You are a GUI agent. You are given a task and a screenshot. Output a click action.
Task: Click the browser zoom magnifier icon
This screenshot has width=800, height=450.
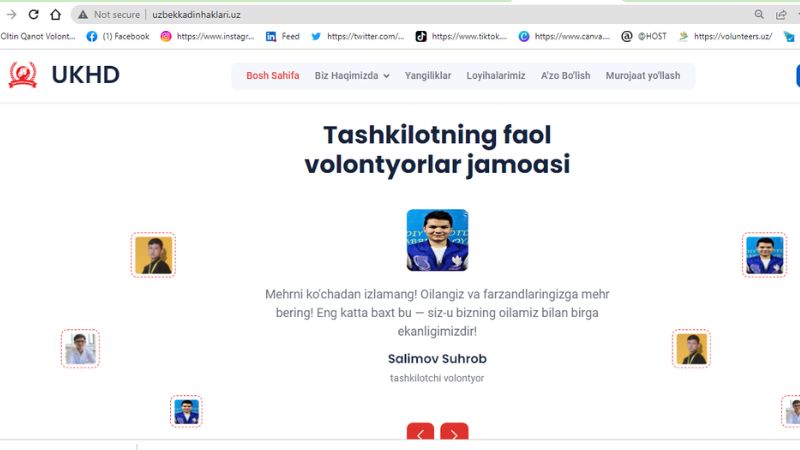(759, 15)
